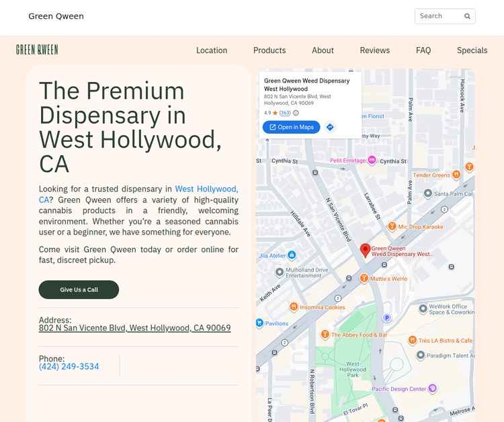Go to the About section
Image resolution: width=504 pixels, height=422 pixels.
323,50
